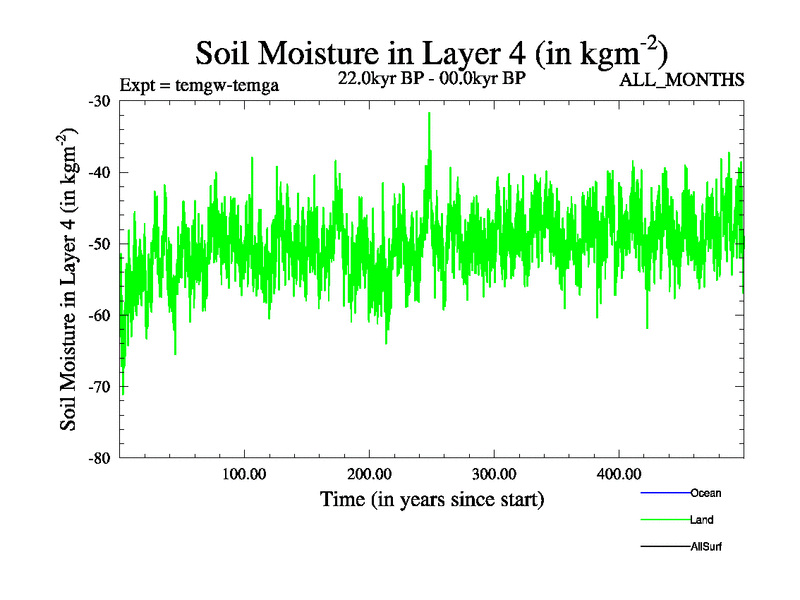Click the -50 y-axis tick label
Screen dimensions: 800x600
99,244
